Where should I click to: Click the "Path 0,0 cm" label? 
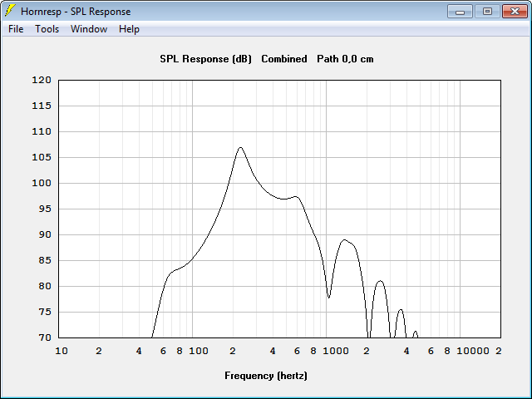[x=345, y=59]
